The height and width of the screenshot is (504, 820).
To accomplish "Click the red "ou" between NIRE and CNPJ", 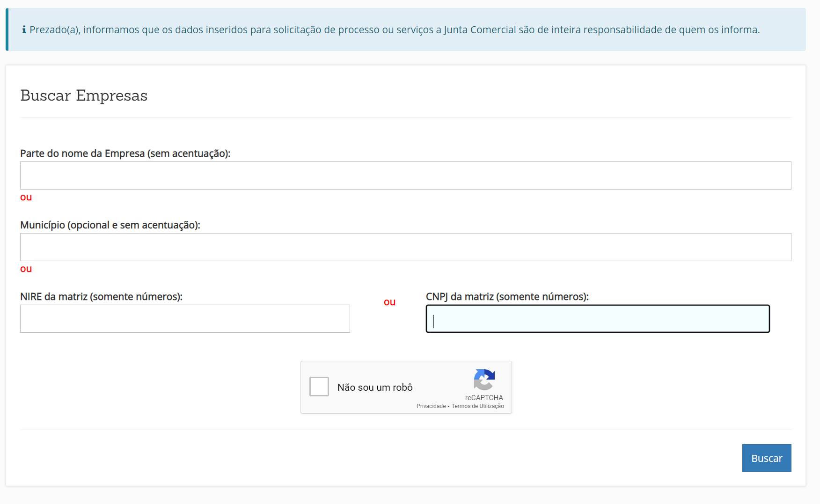I will [x=389, y=302].
